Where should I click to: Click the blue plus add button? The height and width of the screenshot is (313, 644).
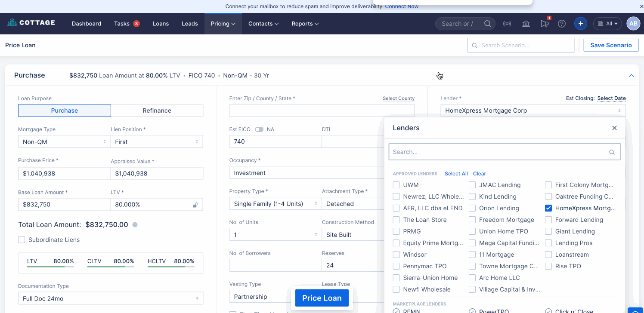click(581, 24)
